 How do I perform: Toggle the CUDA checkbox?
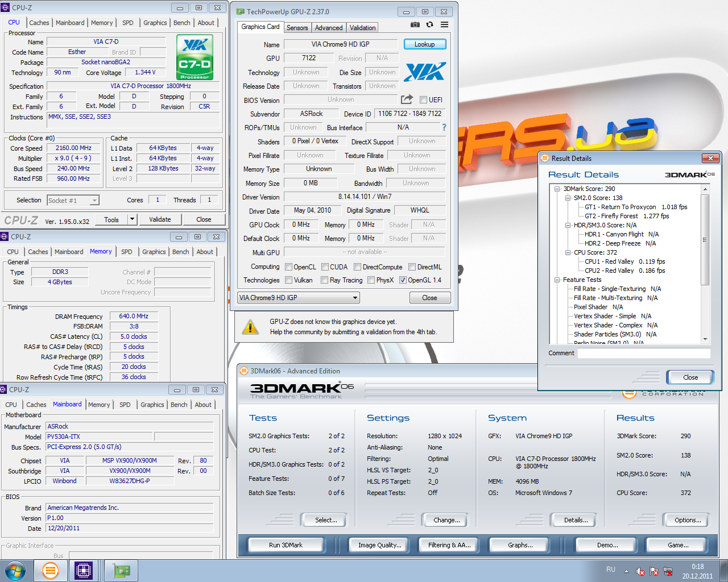[x=325, y=267]
